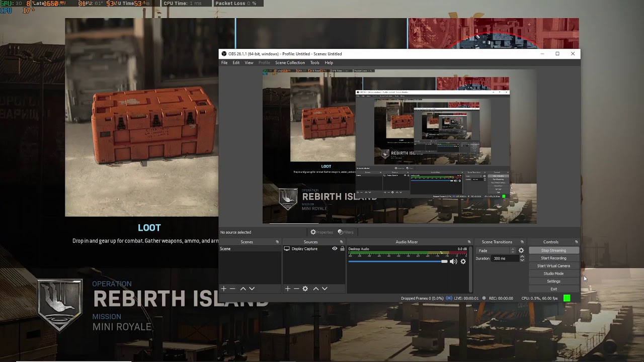Image resolution: width=644 pixels, height=362 pixels.
Task: Click the Exit button in Controls
Action: pos(553,289)
